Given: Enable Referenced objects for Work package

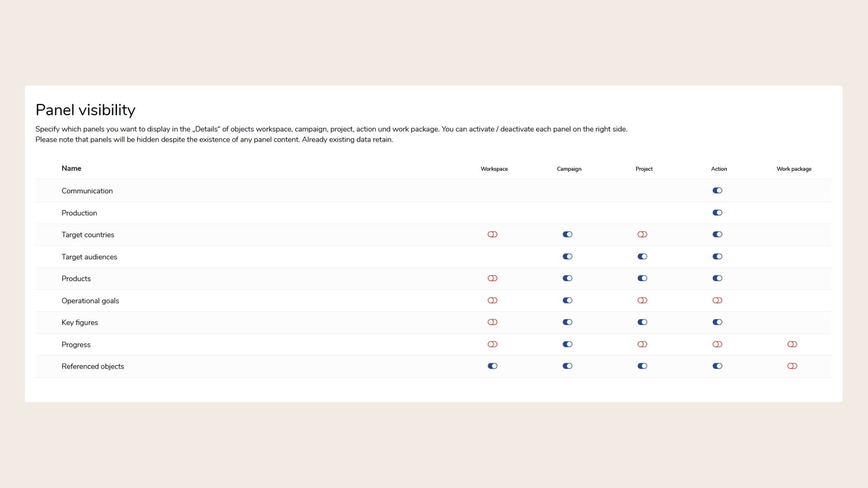Looking at the screenshot, I should tap(792, 366).
